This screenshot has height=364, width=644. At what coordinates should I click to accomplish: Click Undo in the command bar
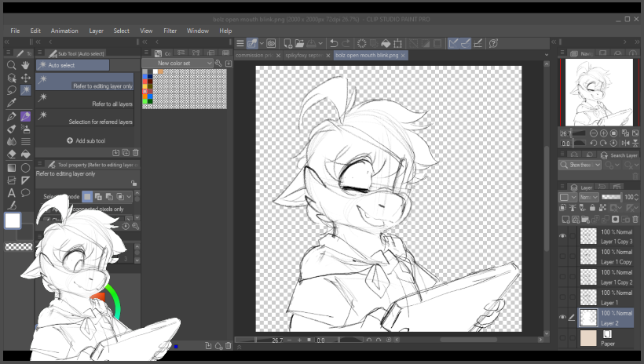coord(334,43)
